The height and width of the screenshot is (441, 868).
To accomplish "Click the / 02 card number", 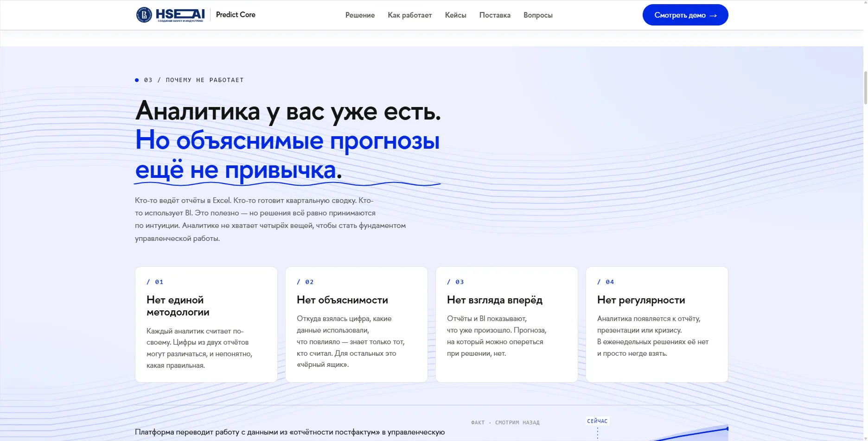I will click(x=305, y=282).
